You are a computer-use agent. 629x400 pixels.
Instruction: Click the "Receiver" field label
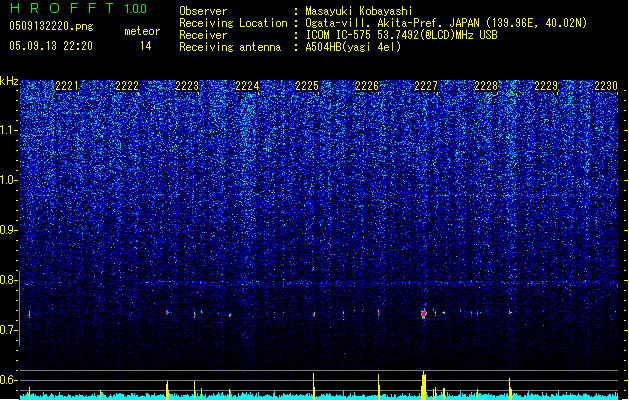point(203,35)
